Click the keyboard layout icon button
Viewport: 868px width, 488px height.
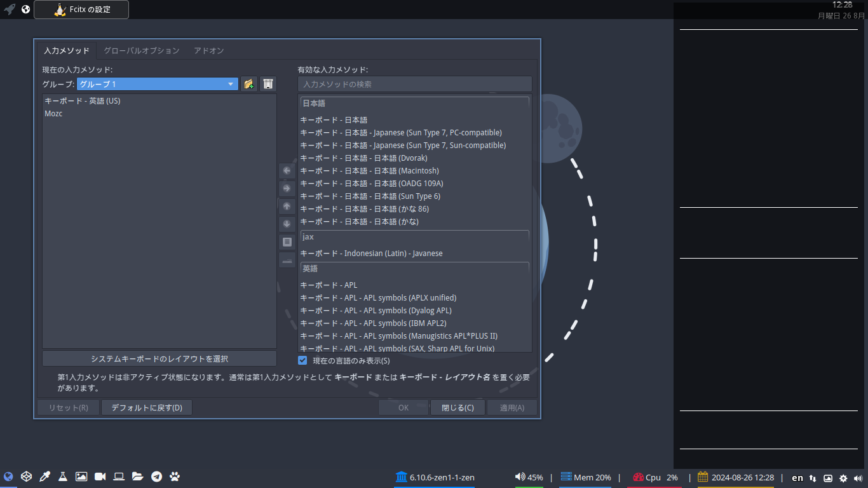click(x=287, y=260)
